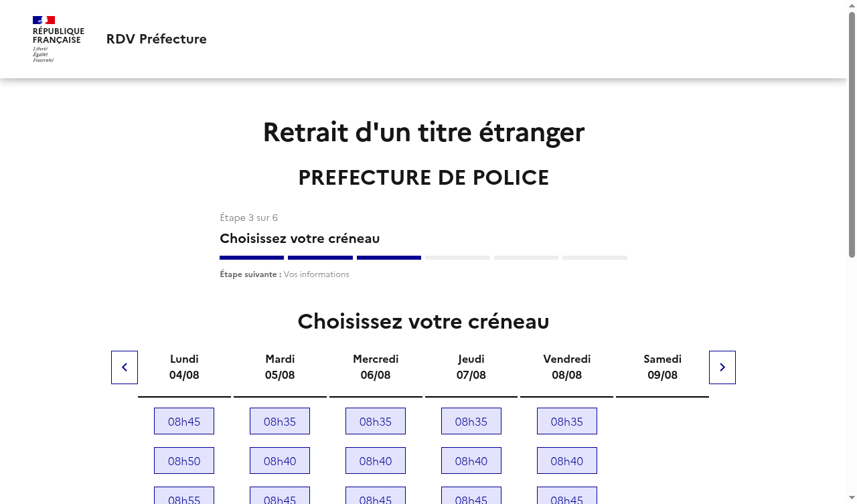The width and height of the screenshot is (857, 504).
Task: Book 08h40 slot on Jeudi 07/08
Action: [471, 460]
